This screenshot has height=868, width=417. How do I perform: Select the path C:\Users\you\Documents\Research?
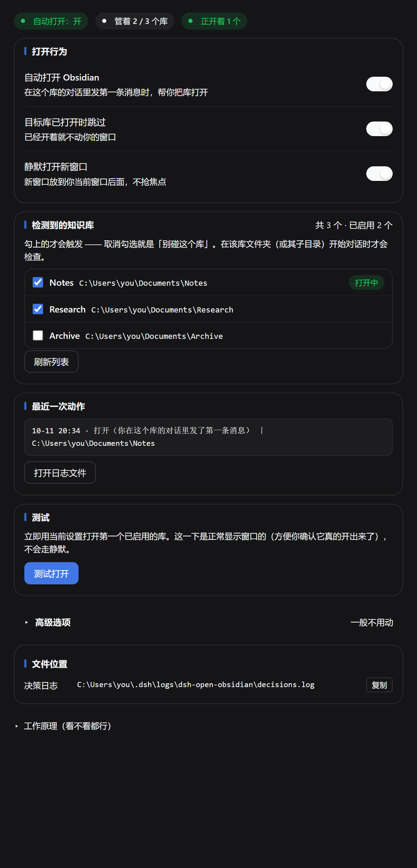pyautogui.click(x=162, y=310)
